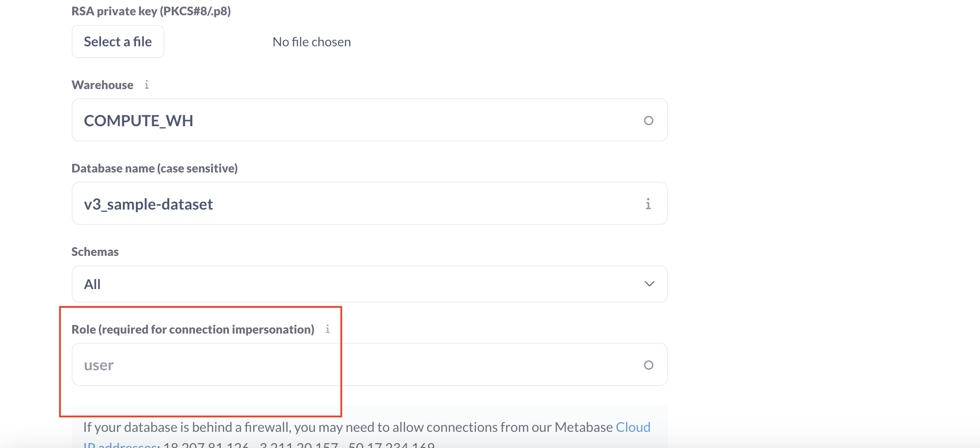Click the circle indicator in the Warehouse field
The width and height of the screenshot is (980, 448).
click(650, 120)
